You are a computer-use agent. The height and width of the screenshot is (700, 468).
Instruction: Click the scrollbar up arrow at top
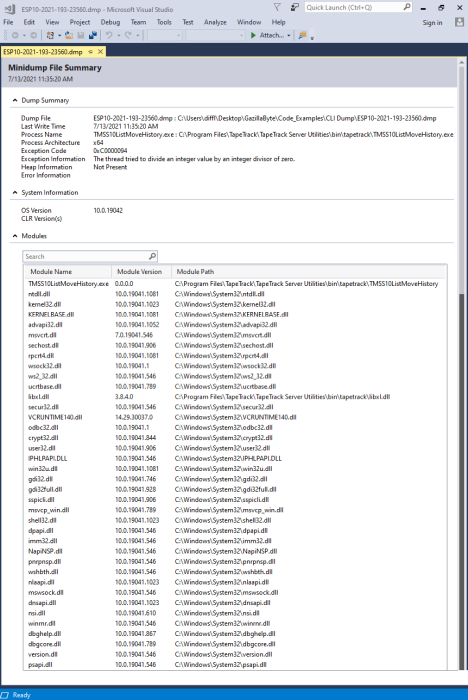click(x=462, y=63)
